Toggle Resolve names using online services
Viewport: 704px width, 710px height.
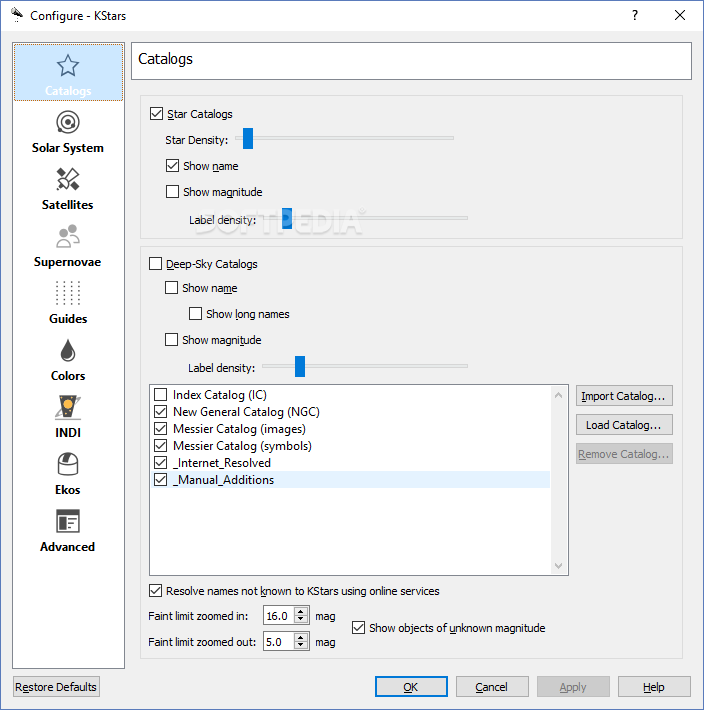[x=155, y=590]
